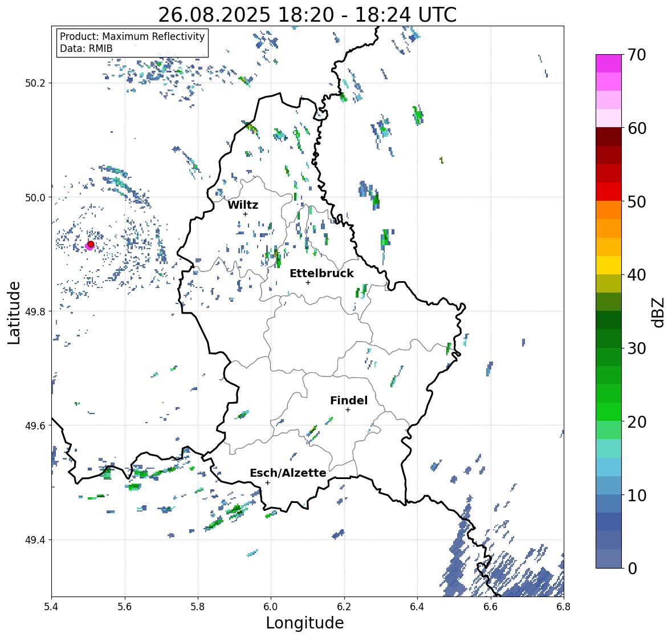Click the 70 dBZ colorbar tick
The image size is (672, 637).
(x=637, y=55)
